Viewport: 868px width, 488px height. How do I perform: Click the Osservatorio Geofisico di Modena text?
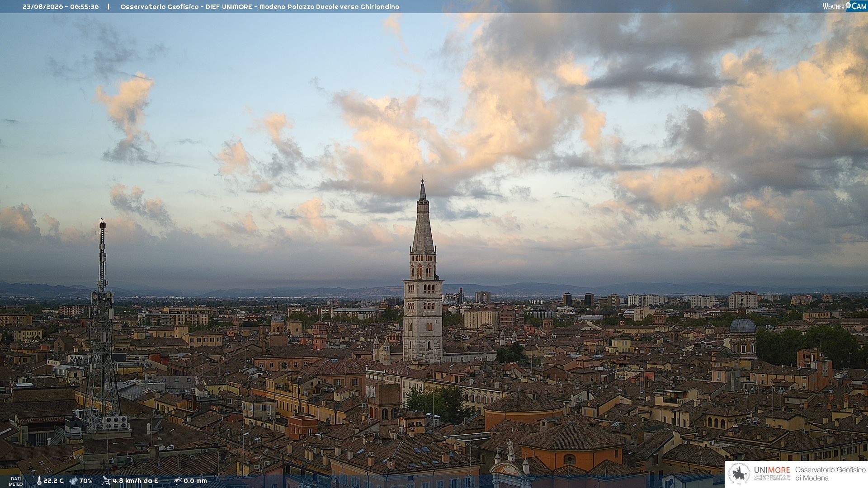[830, 474]
